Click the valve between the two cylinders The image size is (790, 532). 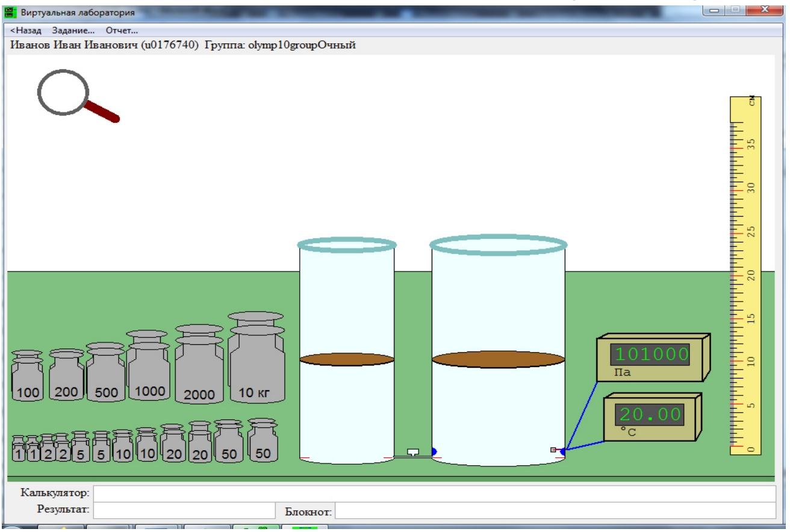[413, 452]
